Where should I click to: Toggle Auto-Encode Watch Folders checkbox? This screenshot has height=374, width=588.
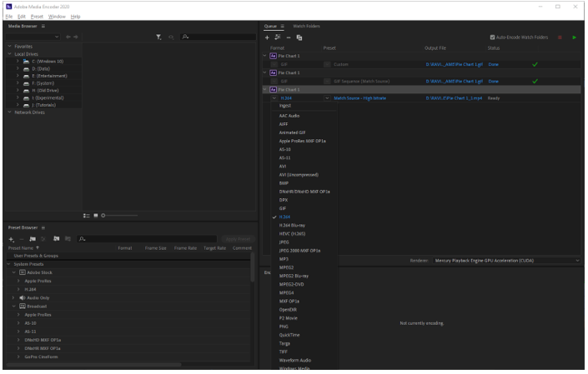click(x=492, y=37)
